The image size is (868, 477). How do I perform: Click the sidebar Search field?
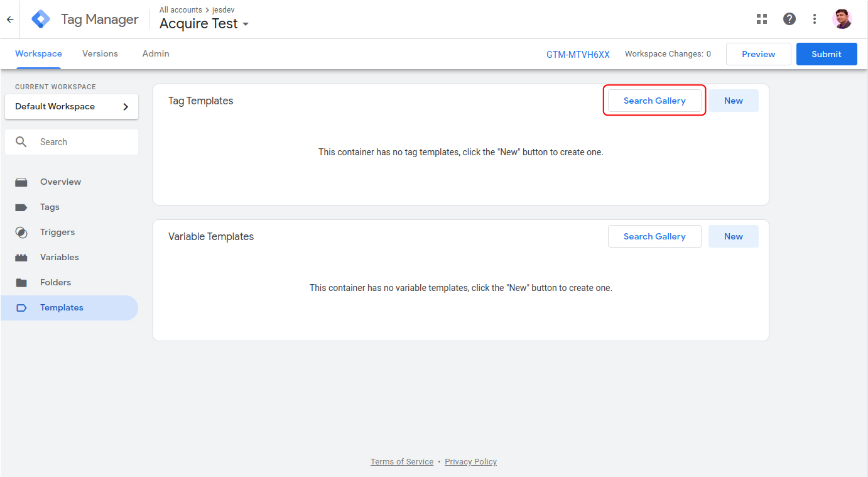coord(82,142)
